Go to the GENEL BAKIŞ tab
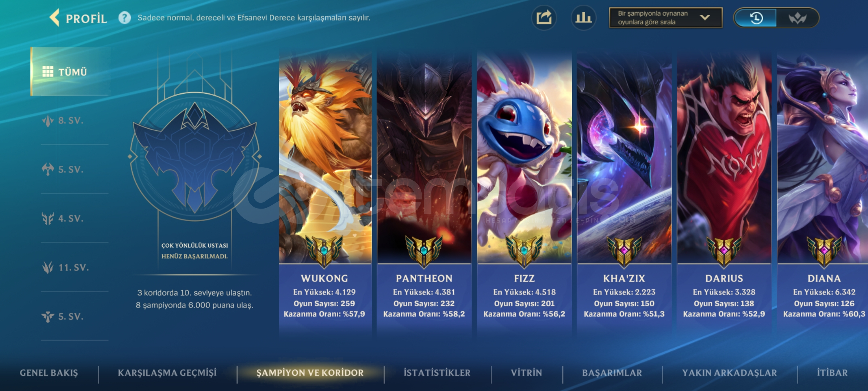The height and width of the screenshot is (391, 868). pos(49,373)
